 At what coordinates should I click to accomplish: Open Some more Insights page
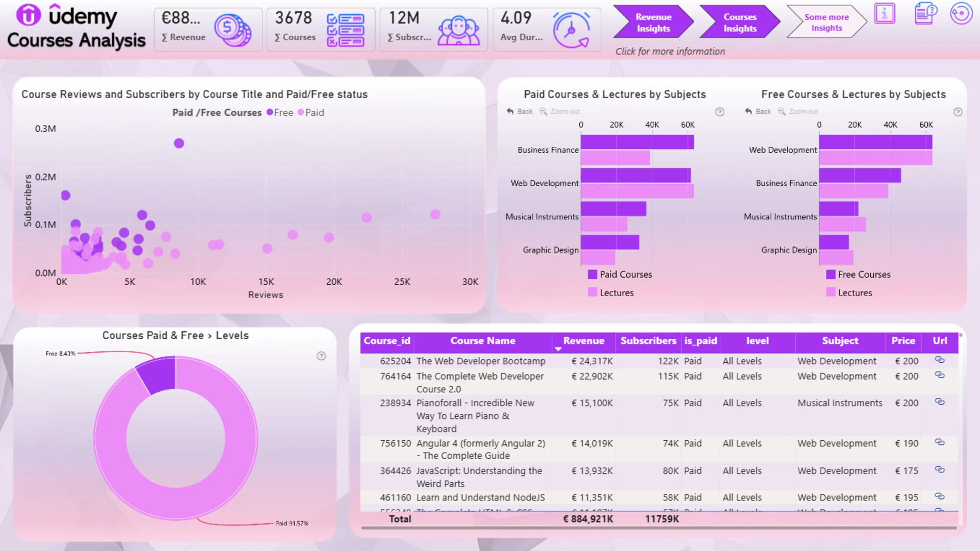point(826,22)
